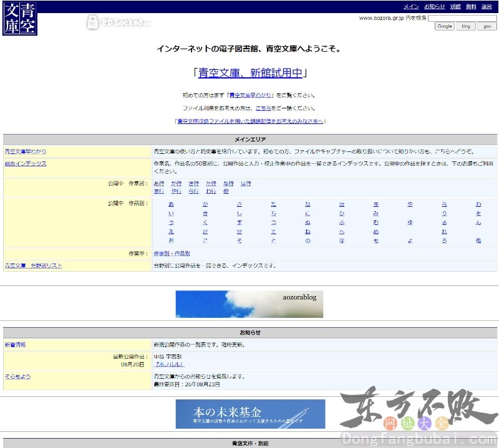499x448 pixels.
Task: Click the site search input field
Action: 462,18
